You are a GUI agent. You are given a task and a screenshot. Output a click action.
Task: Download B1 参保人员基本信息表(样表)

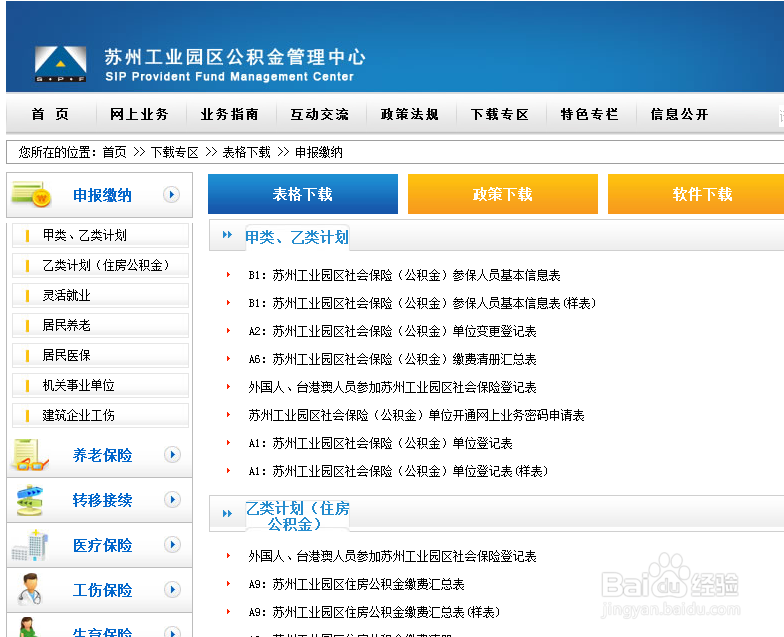coord(422,303)
